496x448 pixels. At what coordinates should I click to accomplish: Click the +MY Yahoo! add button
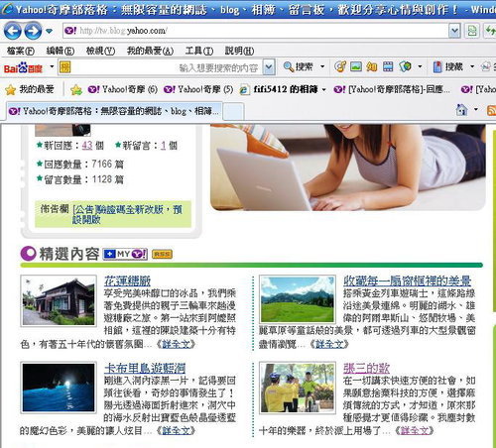(125, 254)
